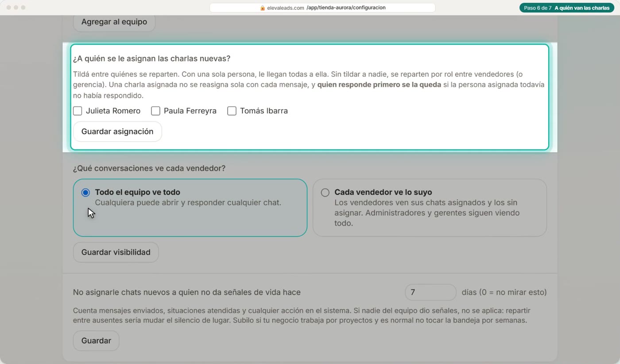Focus the inactivity days field showing 7

tap(430, 292)
